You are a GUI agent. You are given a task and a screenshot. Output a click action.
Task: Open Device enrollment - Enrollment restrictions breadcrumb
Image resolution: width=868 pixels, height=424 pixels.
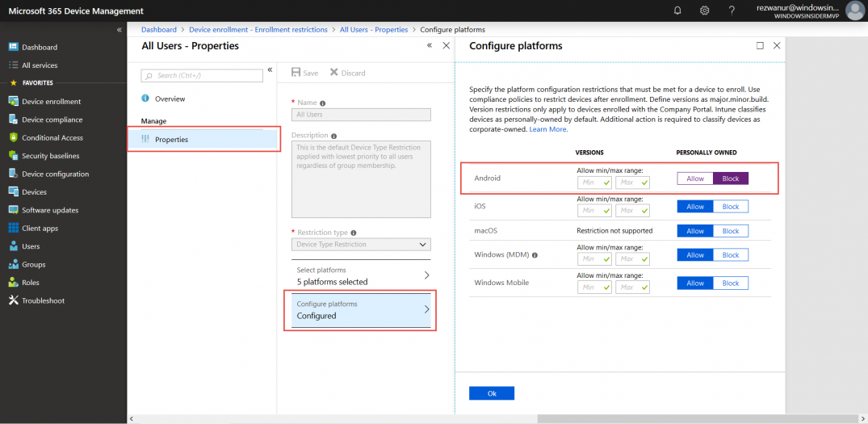[258, 29]
